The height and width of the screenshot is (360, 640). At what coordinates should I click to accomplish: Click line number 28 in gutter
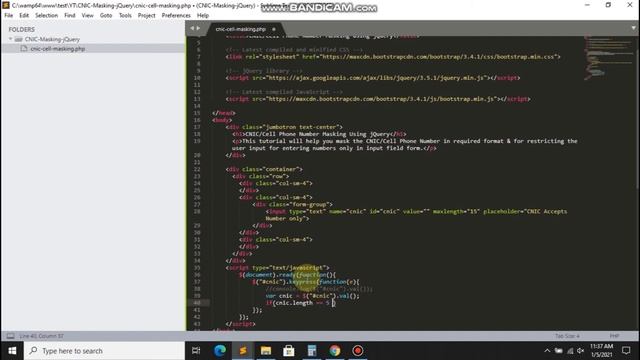[197, 211]
